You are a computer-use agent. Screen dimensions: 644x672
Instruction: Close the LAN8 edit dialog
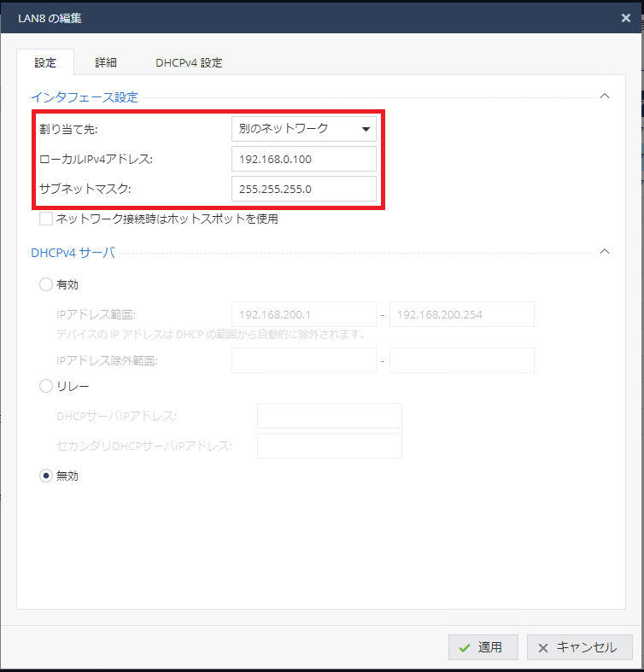coord(625,17)
